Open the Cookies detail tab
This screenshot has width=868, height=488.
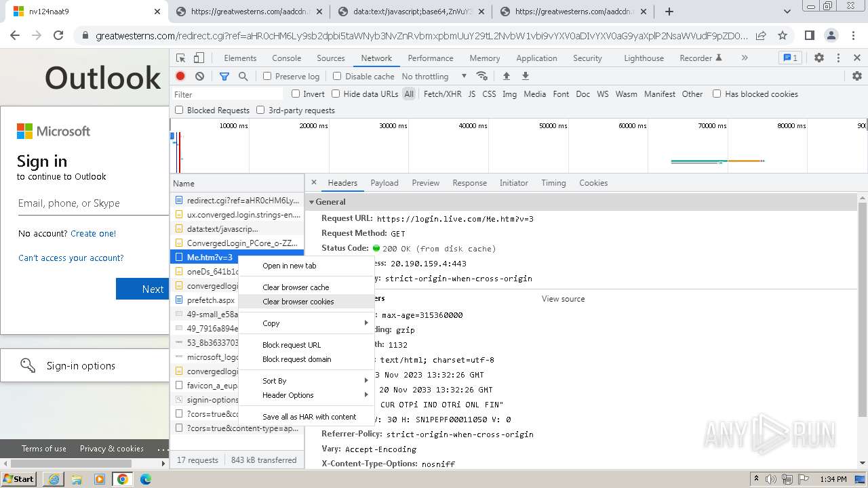593,183
